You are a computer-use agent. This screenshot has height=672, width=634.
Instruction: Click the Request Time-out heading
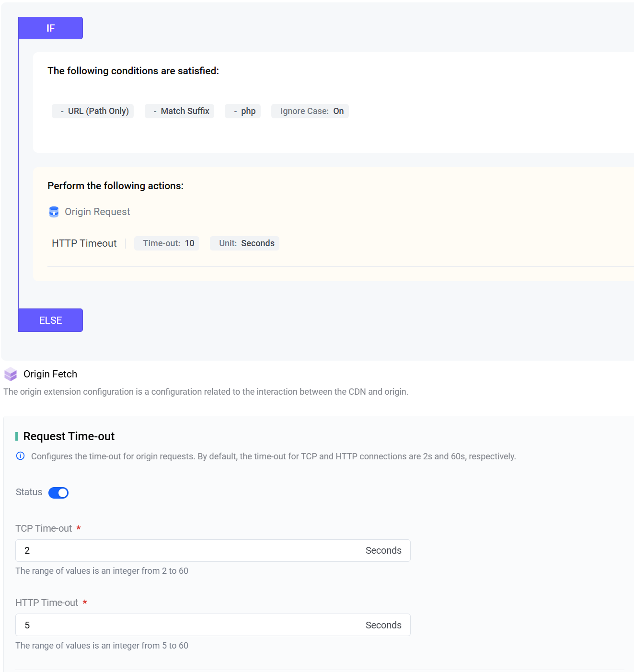pos(69,436)
